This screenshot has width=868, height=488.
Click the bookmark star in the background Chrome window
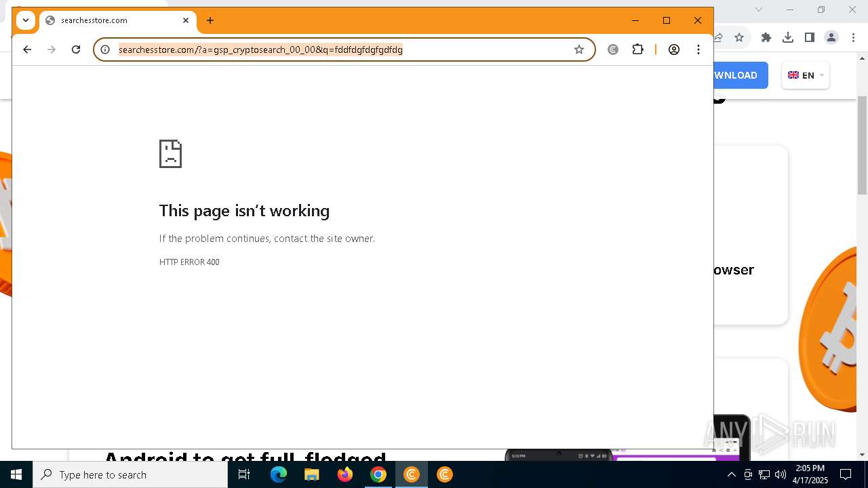click(739, 38)
